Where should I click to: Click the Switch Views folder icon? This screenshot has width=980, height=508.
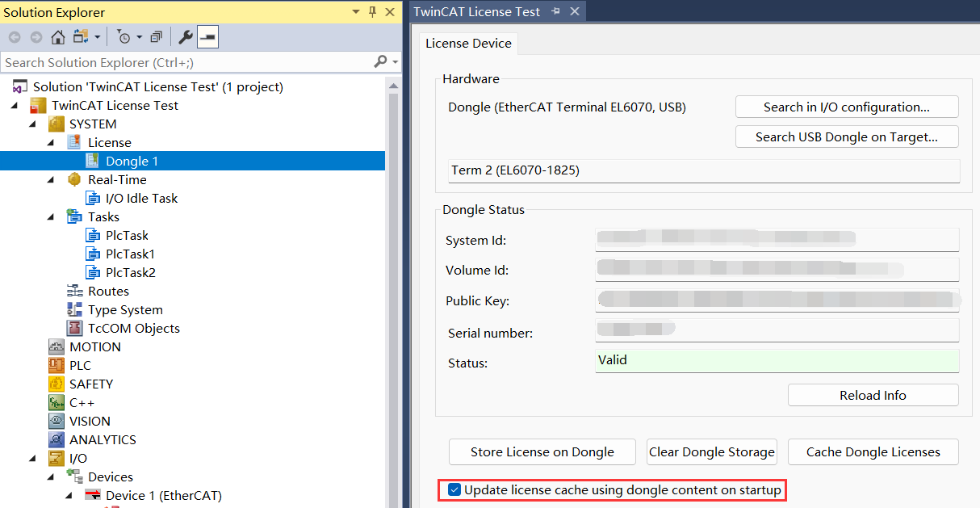(x=81, y=37)
